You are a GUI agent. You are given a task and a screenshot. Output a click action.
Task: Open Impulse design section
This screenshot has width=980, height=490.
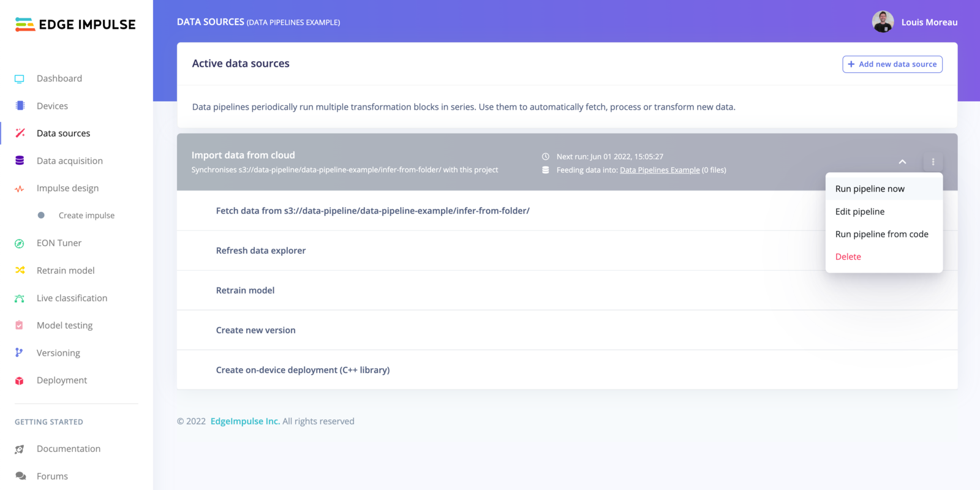tap(67, 188)
